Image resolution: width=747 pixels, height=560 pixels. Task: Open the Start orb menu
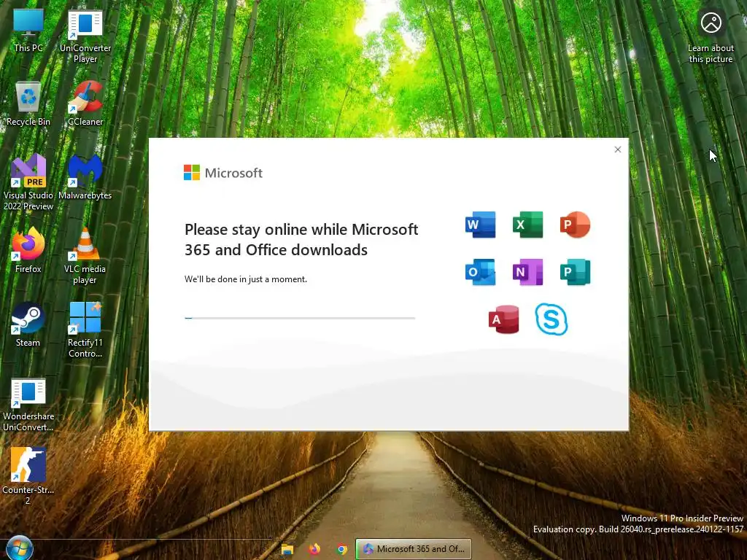click(20, 548)
